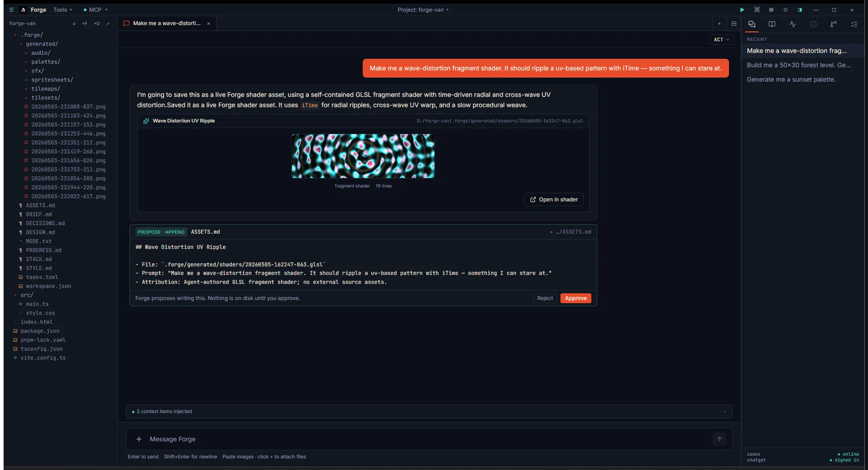Attach files with the plus icon in message box
Screen dimensions: 868x470
139,439
